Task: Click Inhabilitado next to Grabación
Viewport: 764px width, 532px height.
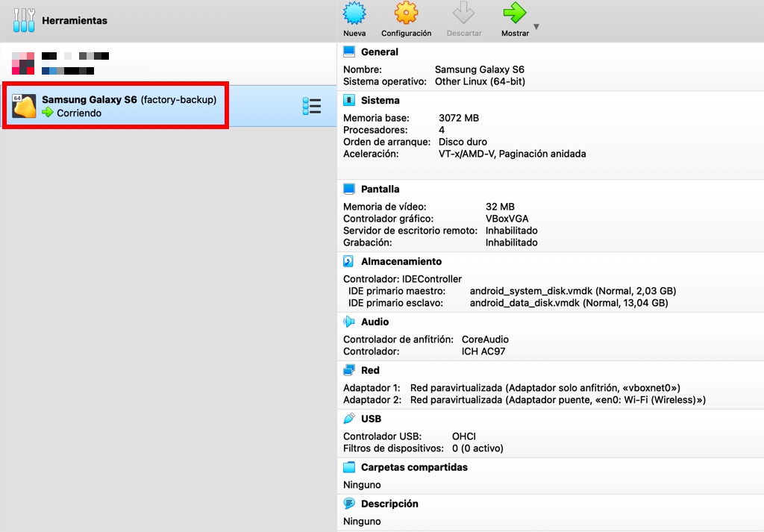Action: (x=512, y=242)
